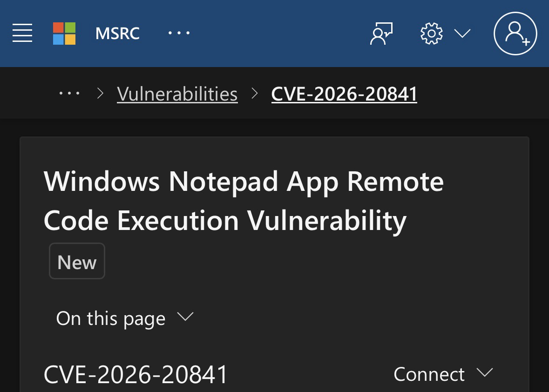Click the sign-in account avatar icon
The width and height of the screenshot is (549, 392).
coord(515,34)
